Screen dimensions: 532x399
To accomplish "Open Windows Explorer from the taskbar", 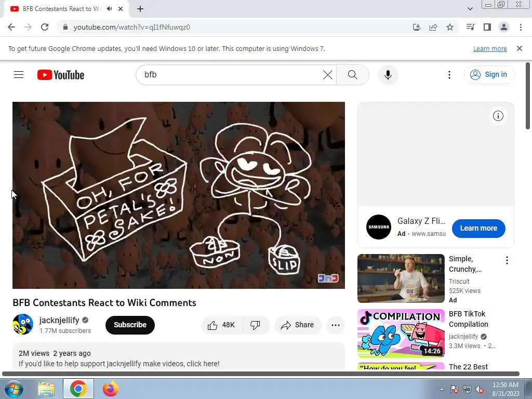I will [46, 389].
